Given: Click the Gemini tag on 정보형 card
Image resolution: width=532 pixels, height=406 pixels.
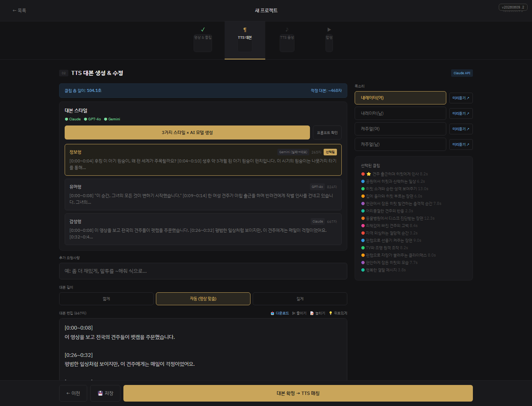Looking at the screenshot, I should point(293,152).
